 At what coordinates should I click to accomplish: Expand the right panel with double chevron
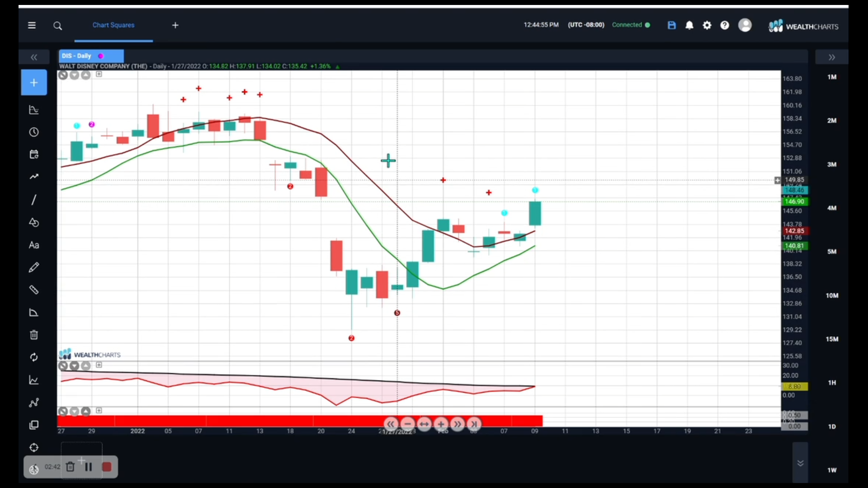[832, 57]
